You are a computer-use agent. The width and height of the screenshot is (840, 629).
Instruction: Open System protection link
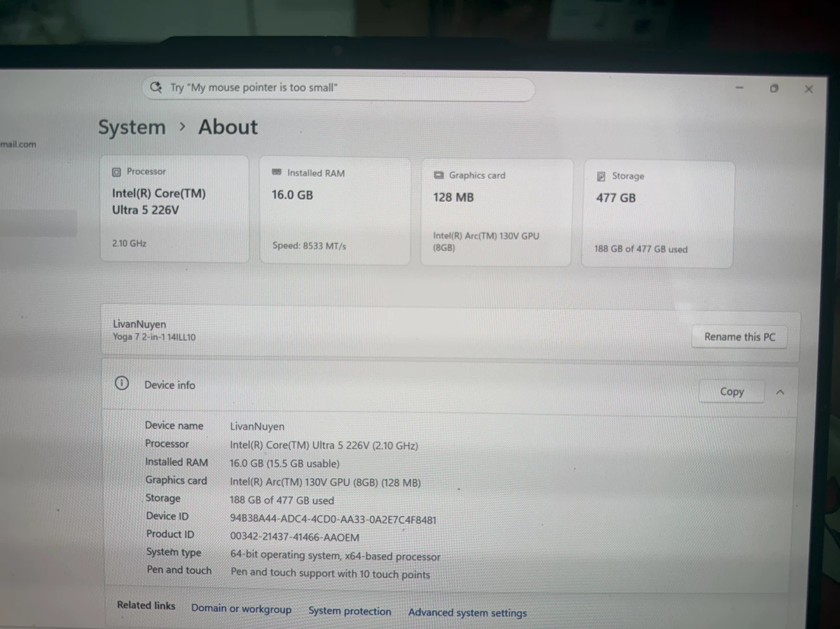350,611
